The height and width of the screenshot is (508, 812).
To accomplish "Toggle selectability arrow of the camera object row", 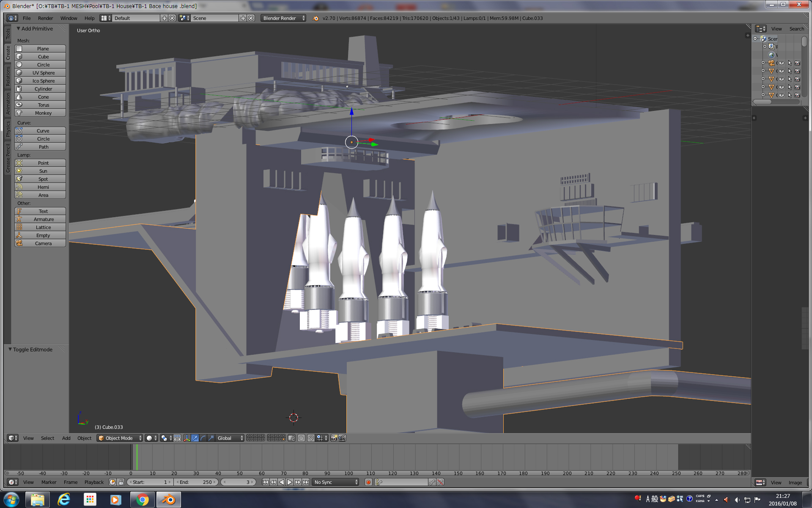I will tap(790, 63).
